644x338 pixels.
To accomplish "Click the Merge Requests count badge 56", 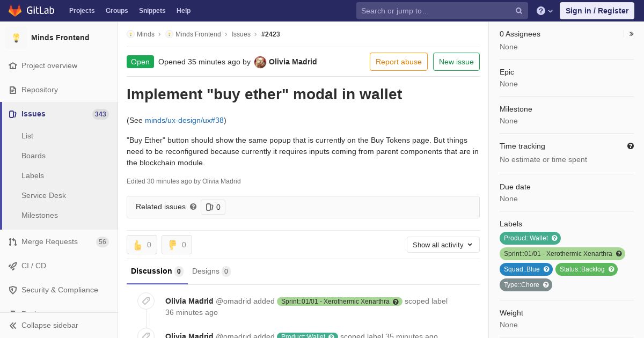I will [103, 241].
